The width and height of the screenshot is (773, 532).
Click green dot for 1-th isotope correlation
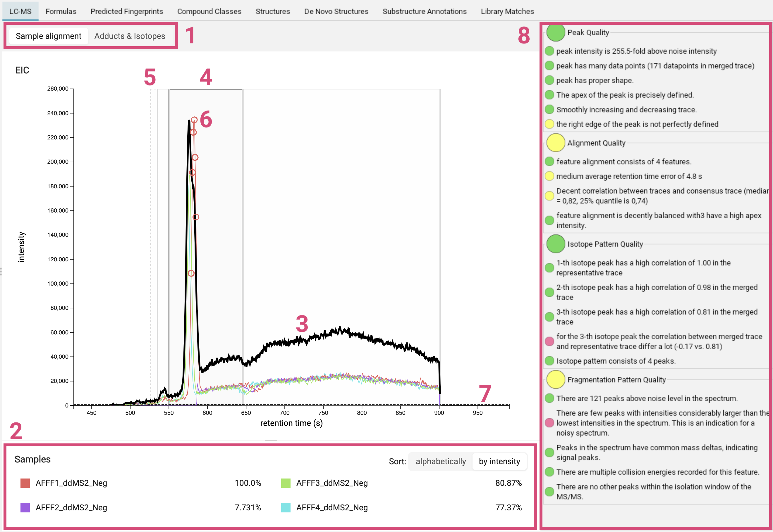click(549, 268)
